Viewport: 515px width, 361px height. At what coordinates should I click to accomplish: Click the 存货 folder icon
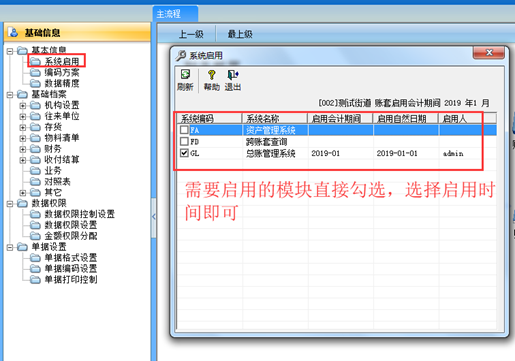[x=35, y=127]
